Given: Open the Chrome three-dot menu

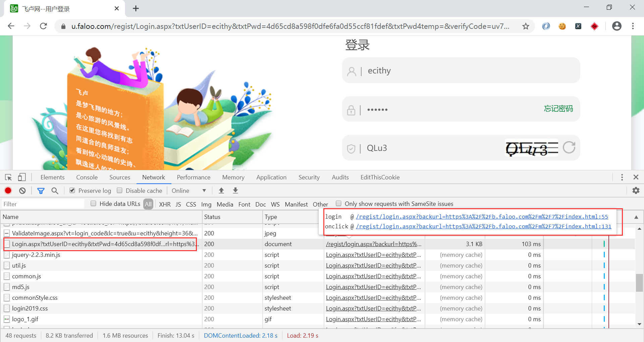Looking at the screenshot, I should point(633,26).
